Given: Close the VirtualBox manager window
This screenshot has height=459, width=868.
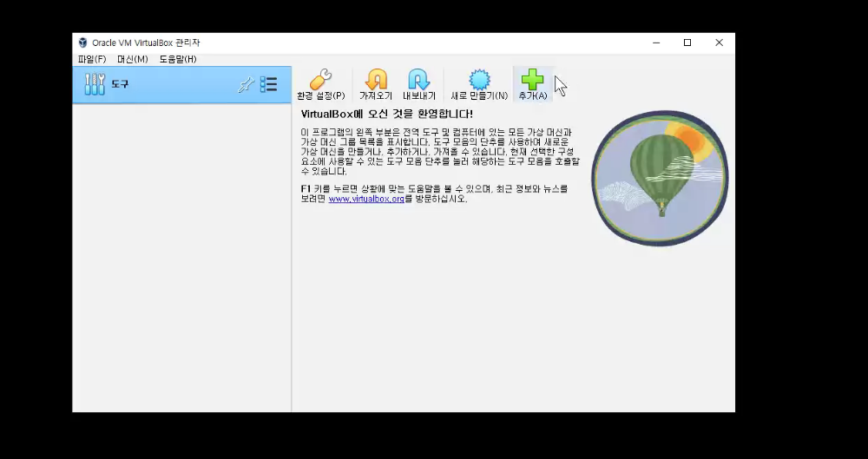Looking at the screenshot, I should coord(719,43).
